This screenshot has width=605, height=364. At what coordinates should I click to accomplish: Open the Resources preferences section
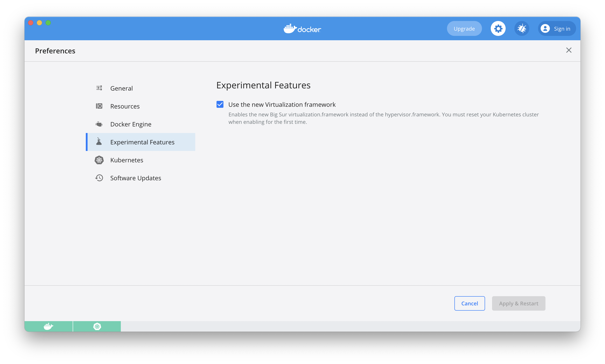[x=125, y=106]
